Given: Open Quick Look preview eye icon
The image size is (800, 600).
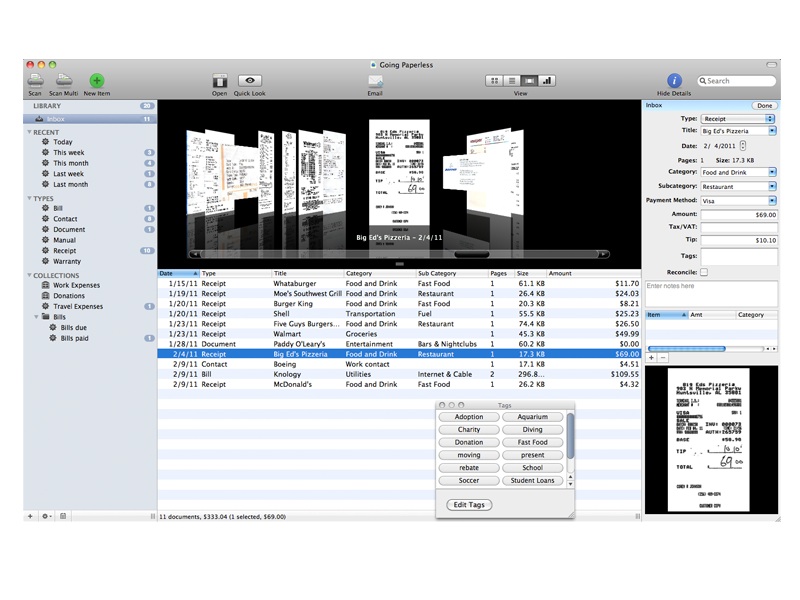Looking at the screenshot, I should (250, 80).
